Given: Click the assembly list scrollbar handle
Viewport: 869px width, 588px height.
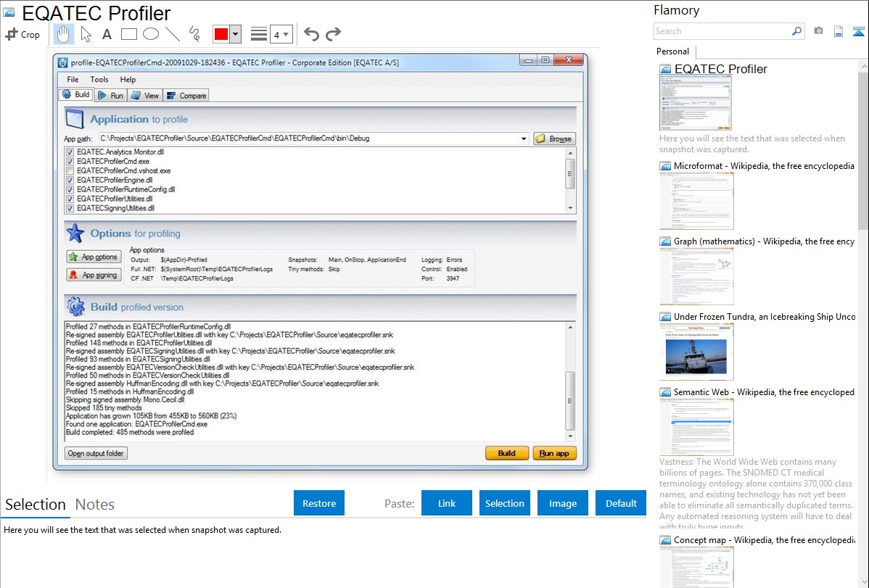Looking at the screenshot, I should point(569,174).
